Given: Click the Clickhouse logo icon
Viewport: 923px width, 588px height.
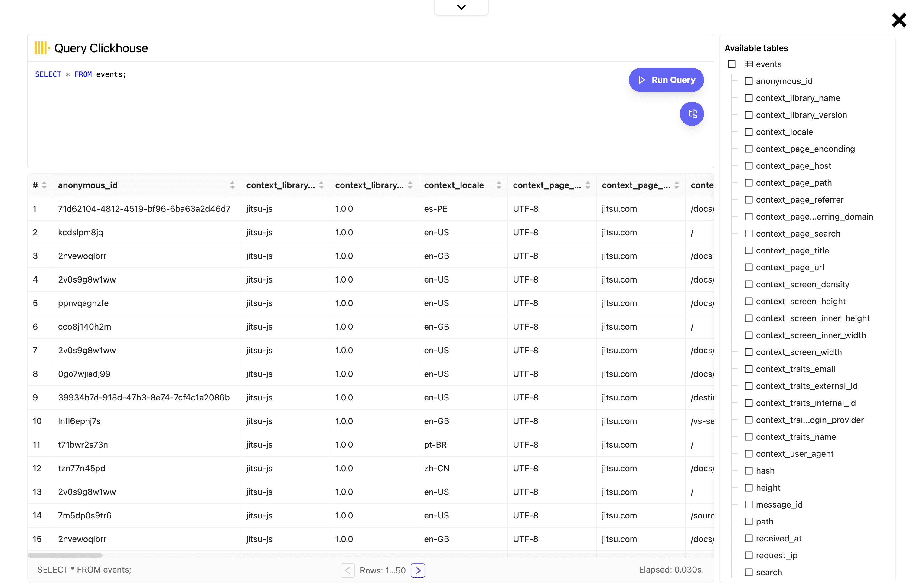Looking at the screenshot, I should pyautogui.click(x=42, y=48).
